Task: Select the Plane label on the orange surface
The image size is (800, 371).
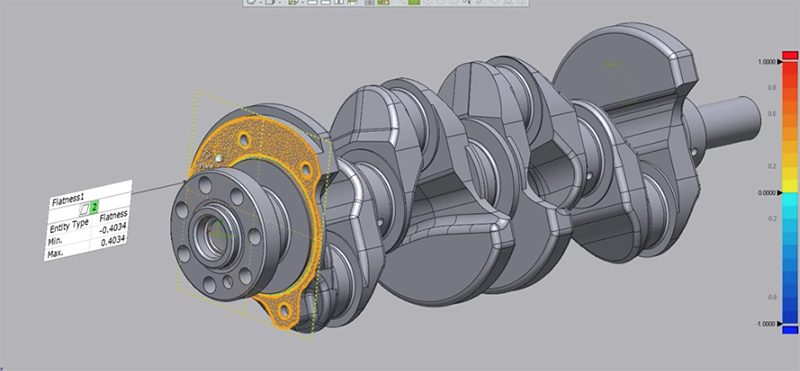Action: click(205, 166)
